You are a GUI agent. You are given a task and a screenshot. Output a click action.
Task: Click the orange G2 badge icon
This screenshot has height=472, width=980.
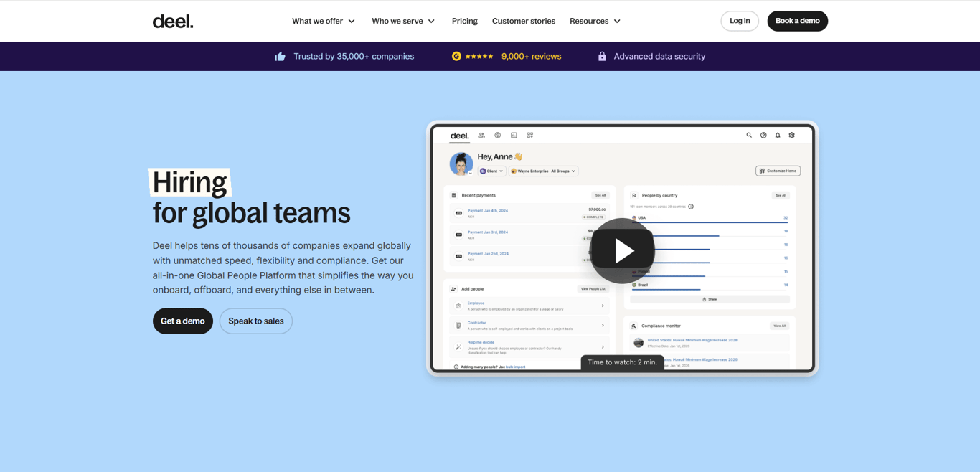click(x=456, y=56)
